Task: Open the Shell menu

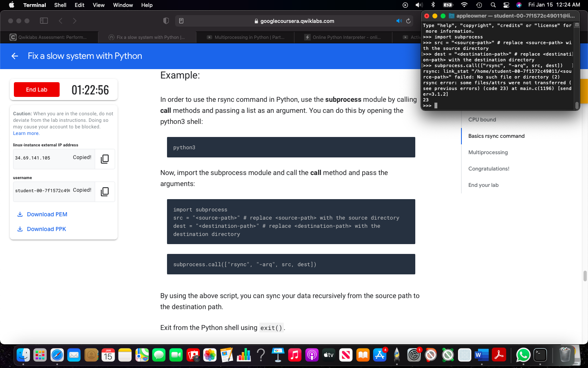Action: 60,5
